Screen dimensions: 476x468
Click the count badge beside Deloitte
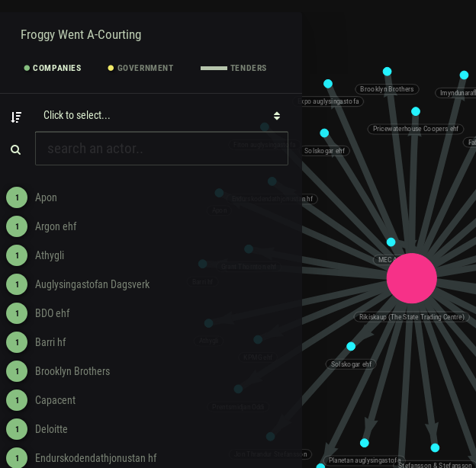point(17,429)
